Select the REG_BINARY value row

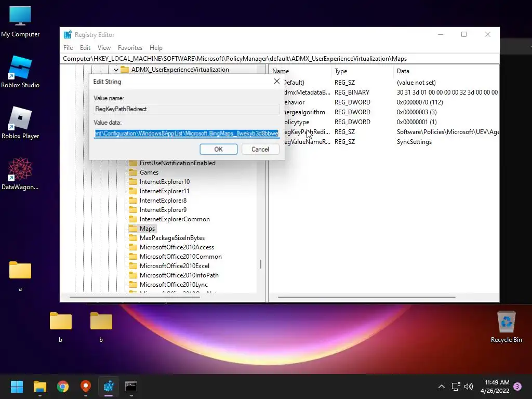352,92
